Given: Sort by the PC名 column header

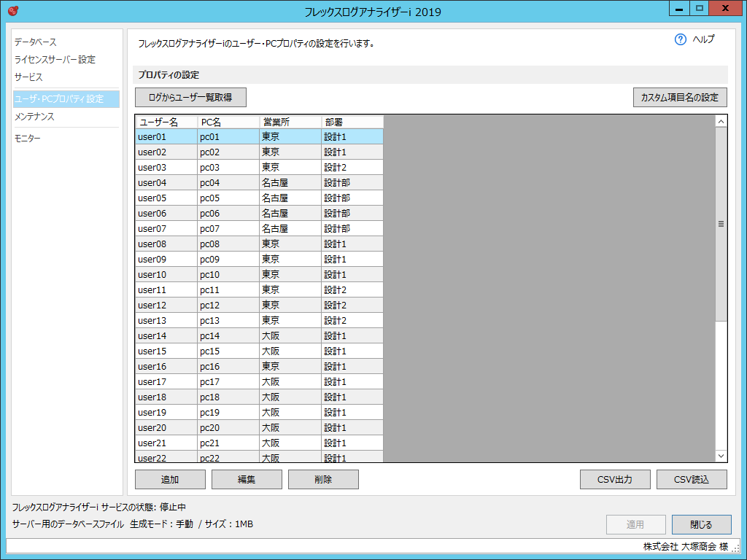Looking at the screenshot, I should click(228, 122).
